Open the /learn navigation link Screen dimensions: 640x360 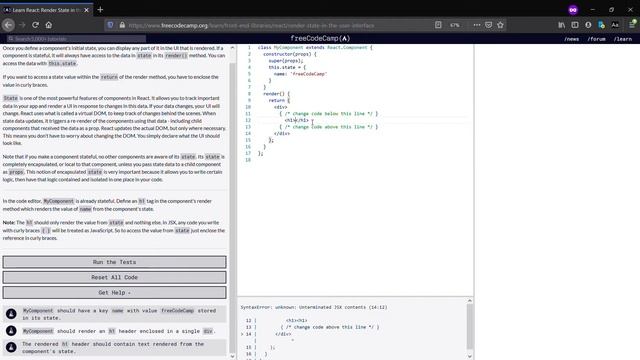(x=623, y=39)
